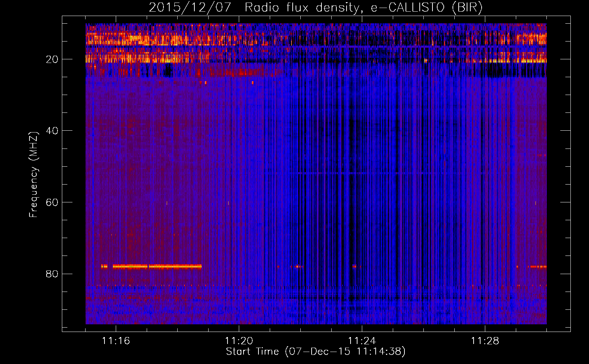The height and width of the screenshot is (364, 589).
Task: Pick the "11:28" time tick label
Action: [485, 341]
